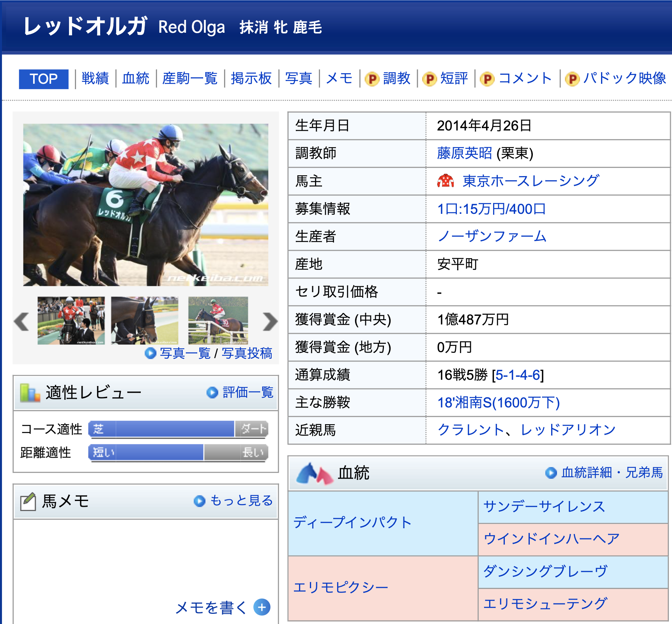
Task: Click the 距離適性 short/long bar
Action: [178, 452]
